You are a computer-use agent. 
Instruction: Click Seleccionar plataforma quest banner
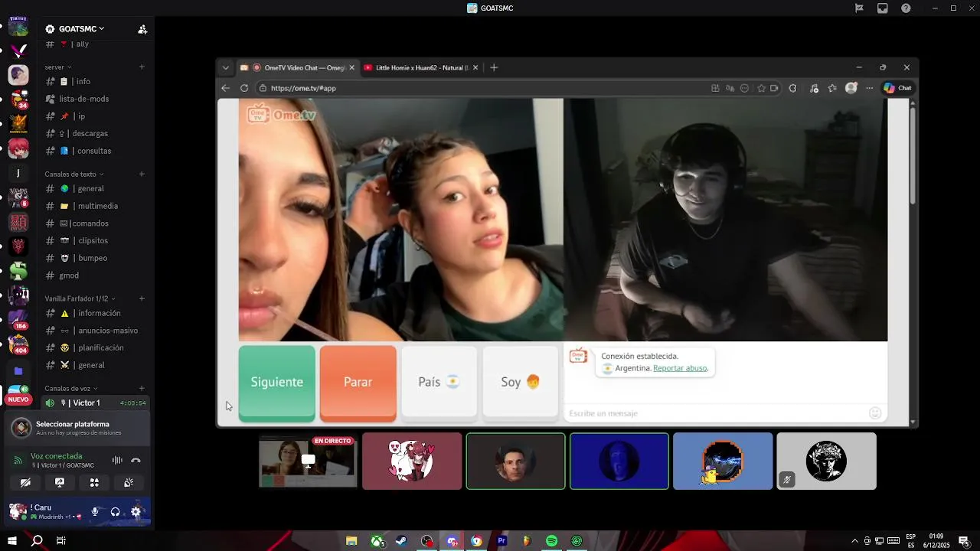(77, 428)
